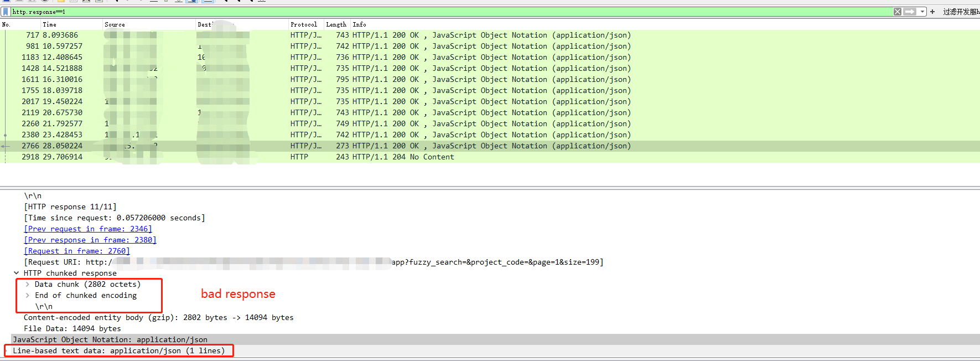This screenshot has width=980, height=361.
Task: Click into the http.response==1 filter field
Action: pos(451,12)
